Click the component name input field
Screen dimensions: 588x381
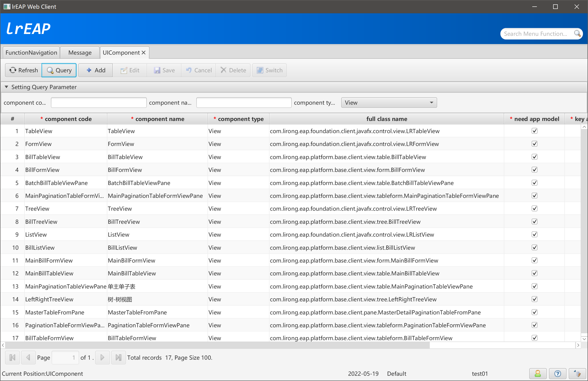(244, 103)
